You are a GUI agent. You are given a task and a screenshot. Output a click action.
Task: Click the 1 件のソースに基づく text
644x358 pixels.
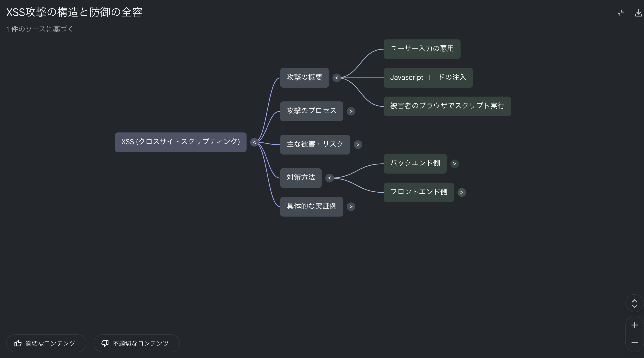(40, 29)
